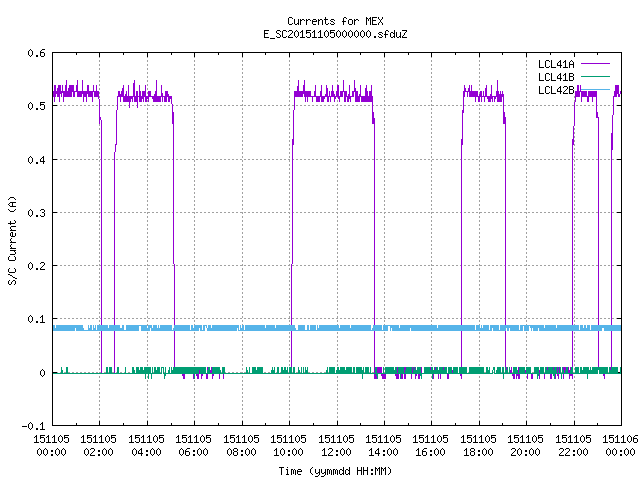
Task: Click the x-axis tick '151105 08:00'
Action: coord(241,445)
